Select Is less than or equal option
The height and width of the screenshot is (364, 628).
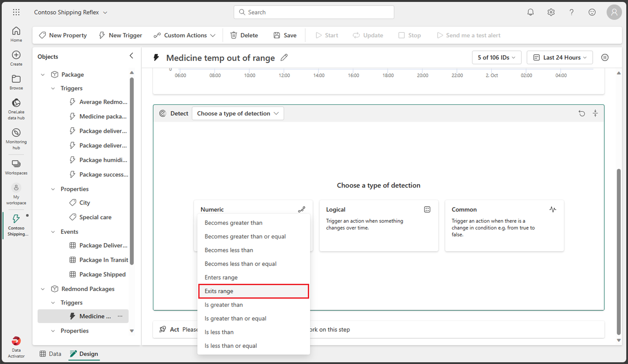pos(253,346)
